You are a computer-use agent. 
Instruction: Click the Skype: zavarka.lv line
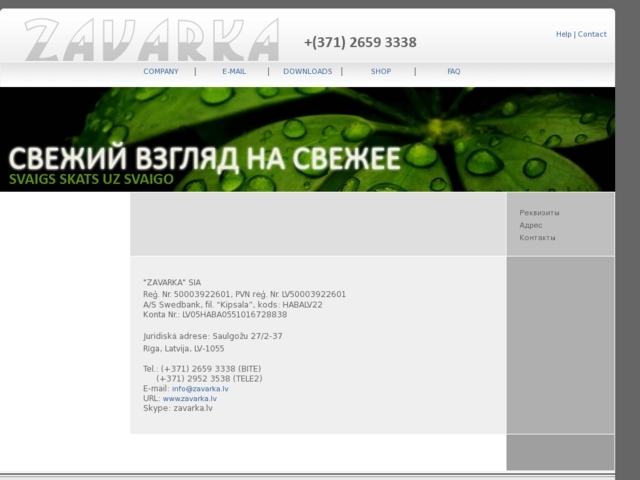point(178,408)
